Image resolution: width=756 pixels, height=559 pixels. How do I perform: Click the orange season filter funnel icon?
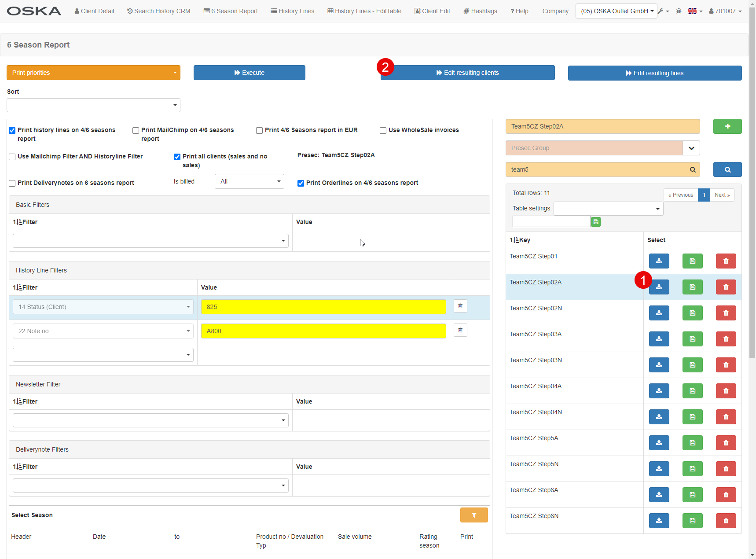(x=474, y=515)
